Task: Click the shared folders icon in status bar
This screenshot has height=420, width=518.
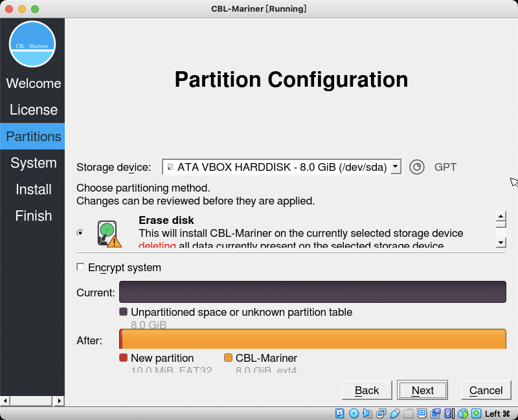Action: point(409,413)
